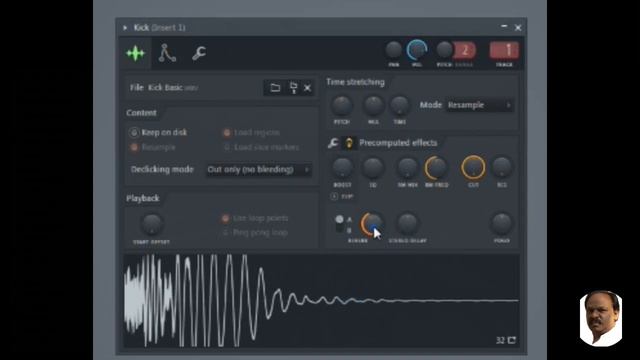This screenshot has height=360, width=640.
Task: Toggle Use loop points option
Action: [x=225, y=218]
